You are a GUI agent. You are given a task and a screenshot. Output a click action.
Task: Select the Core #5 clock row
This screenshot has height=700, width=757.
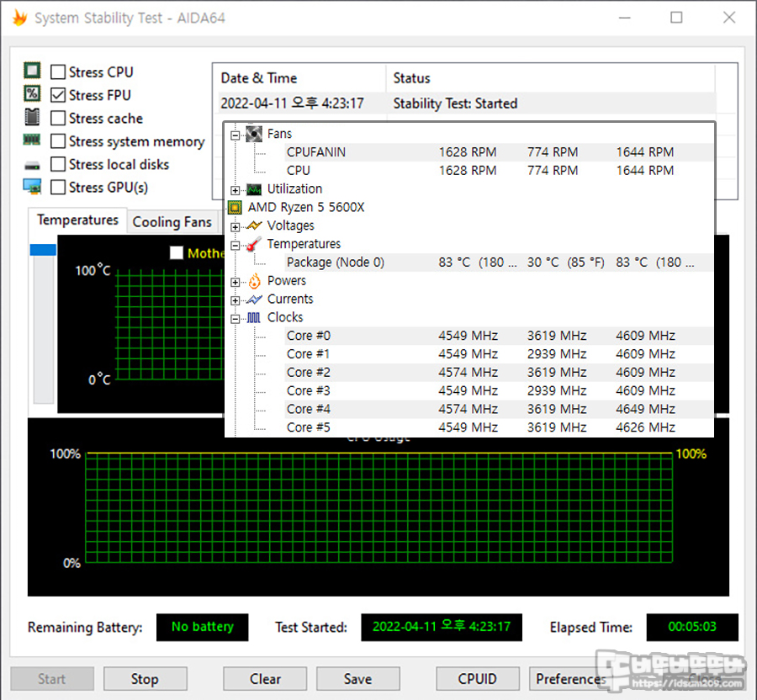(x=499, y=427)
